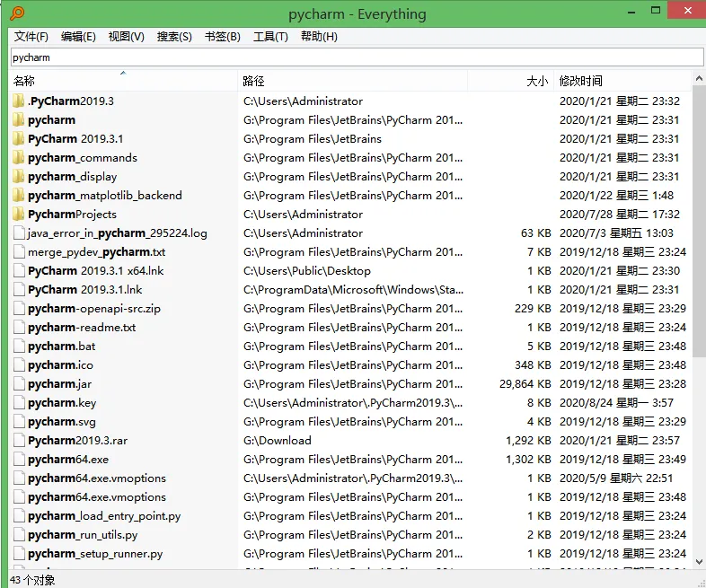The width and height of the screenshot is (706, 588).
Task: Click the G:\Program Files\JetBrains path cell
Action: coord(313,138)
